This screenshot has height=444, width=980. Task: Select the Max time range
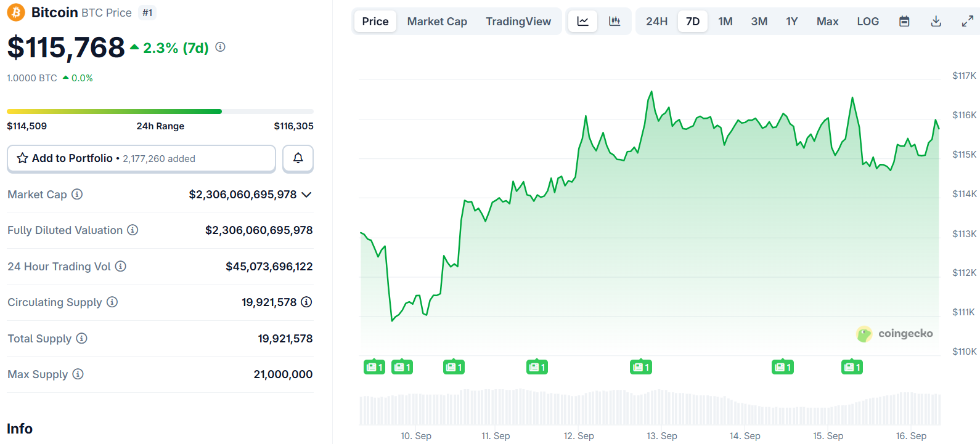pyautogui.click(x=828, y=22)
